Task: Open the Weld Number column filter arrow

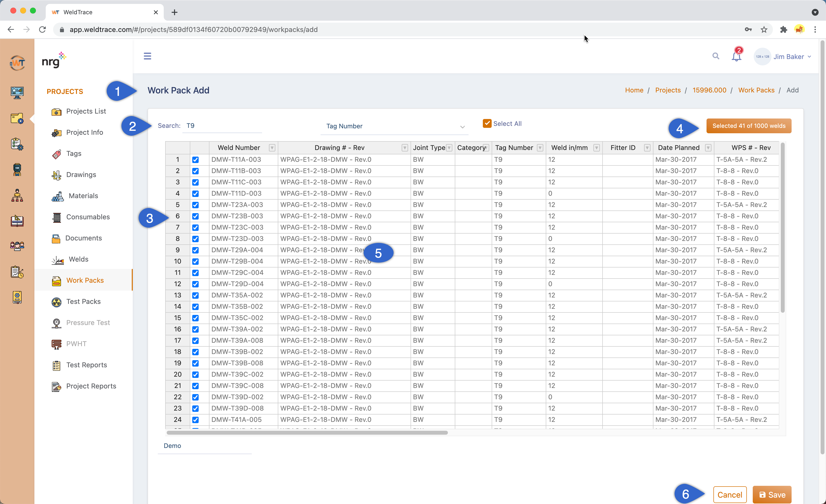Action: tap(272, 148)
